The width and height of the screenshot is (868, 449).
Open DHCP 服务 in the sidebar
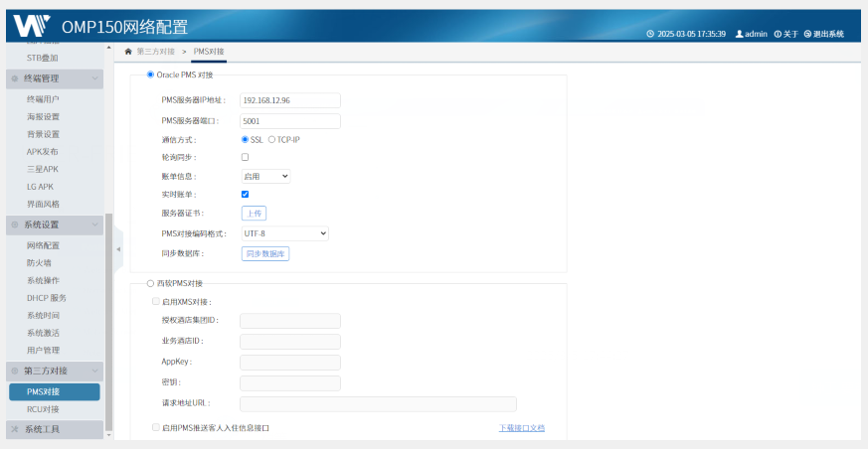[x=47, y=298]
